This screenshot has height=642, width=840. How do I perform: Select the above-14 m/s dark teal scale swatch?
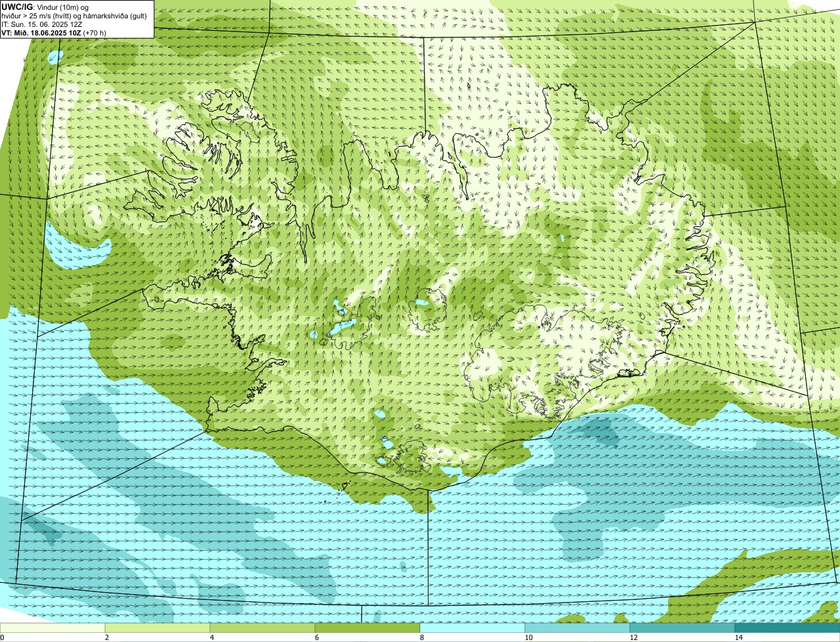pos(787,628)
